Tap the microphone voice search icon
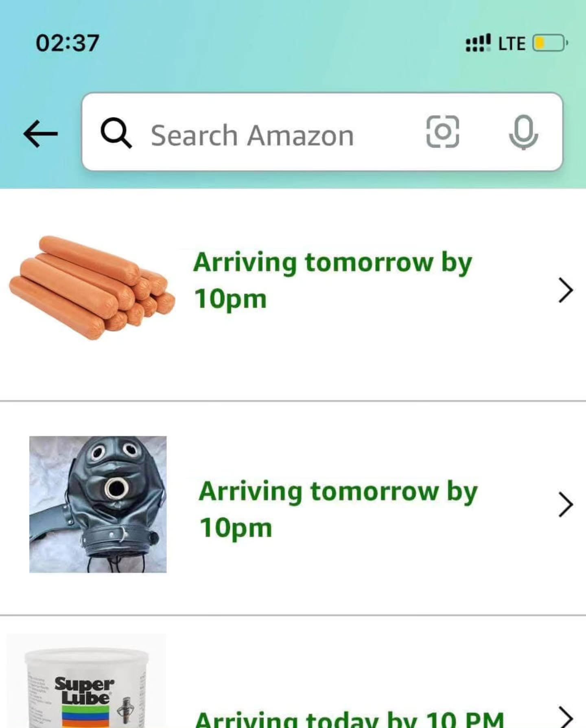Image resolution: width=586 pixels, height=728 pixels. (x=523, y=132)
